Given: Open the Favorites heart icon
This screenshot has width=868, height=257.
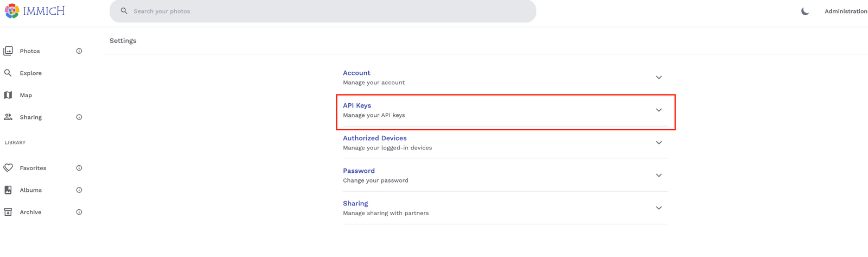Looking at the screenshot, I should (x=8, y=168).
